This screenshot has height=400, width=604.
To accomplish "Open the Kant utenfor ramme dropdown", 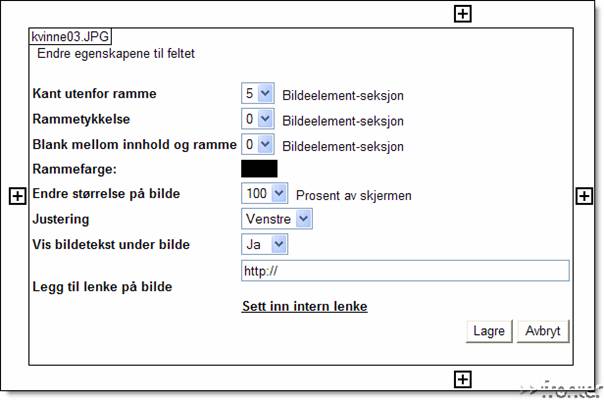I will pyautogui.click(x=258, y=93).
